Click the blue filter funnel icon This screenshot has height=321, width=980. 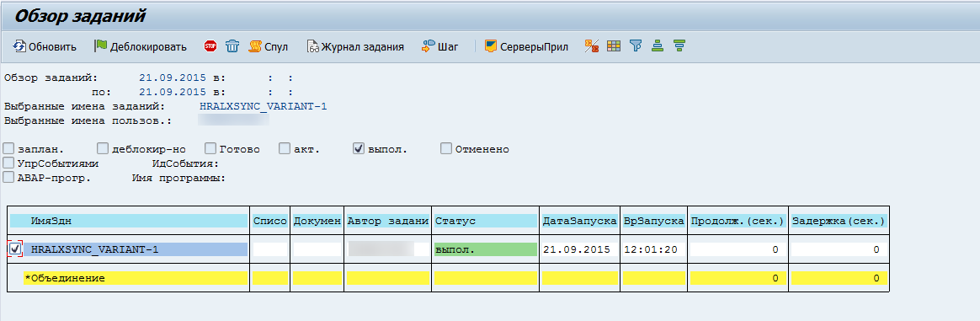[636, 45]
